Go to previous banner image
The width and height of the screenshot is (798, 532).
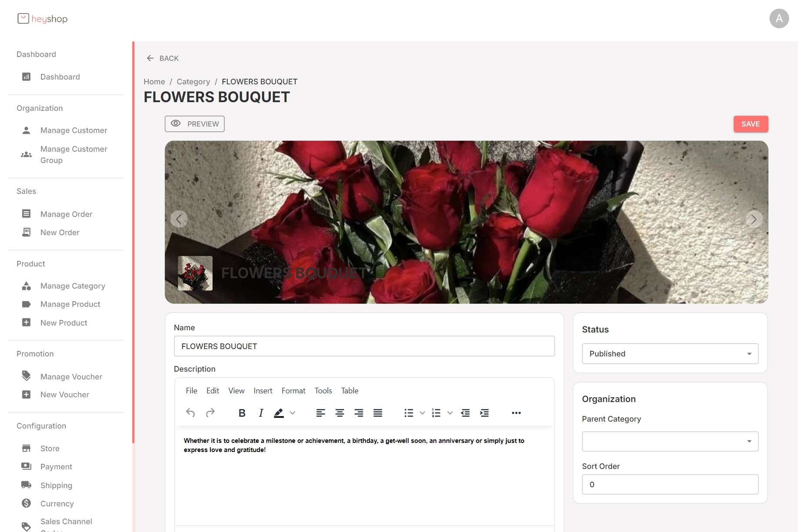[179, 219]
